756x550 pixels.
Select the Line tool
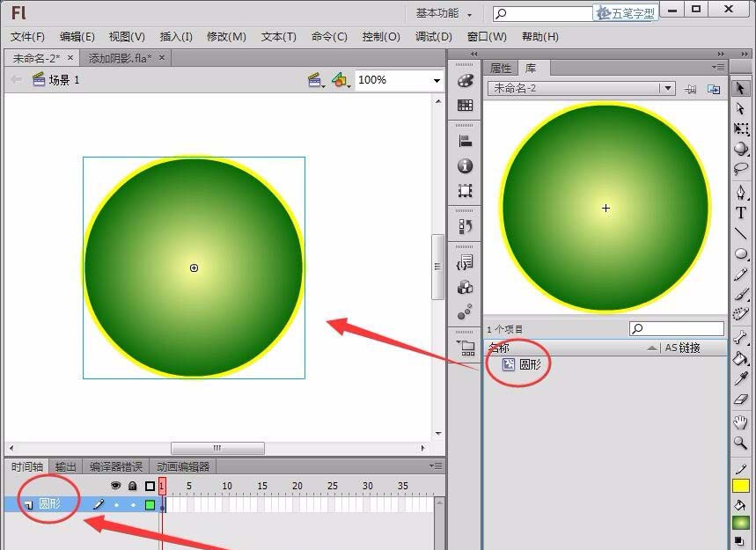click(x=740, y=233)
